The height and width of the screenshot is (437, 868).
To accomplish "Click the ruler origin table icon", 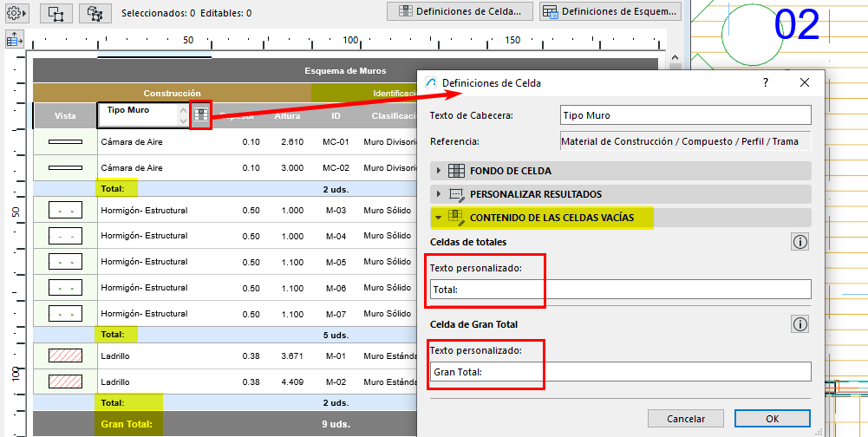I will click(x=15, y=39).
